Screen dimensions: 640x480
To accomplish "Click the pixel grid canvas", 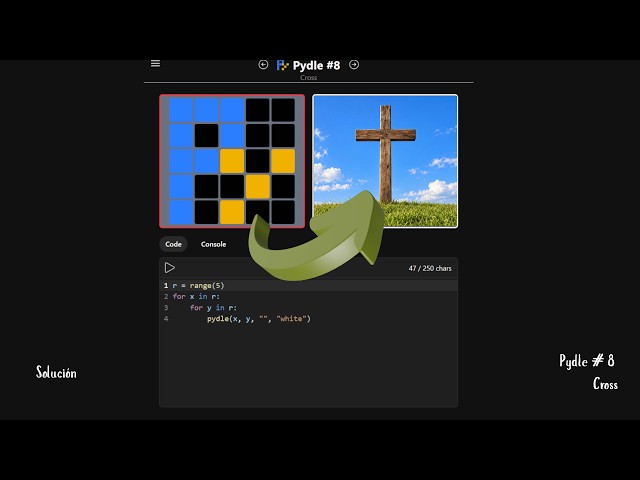I will 232,161.
